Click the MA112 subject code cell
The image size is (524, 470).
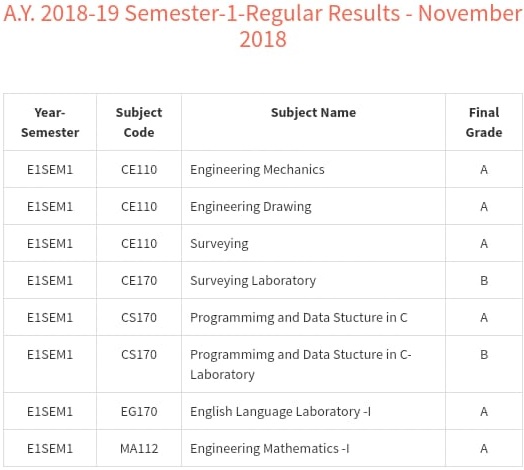click(139, 448)
